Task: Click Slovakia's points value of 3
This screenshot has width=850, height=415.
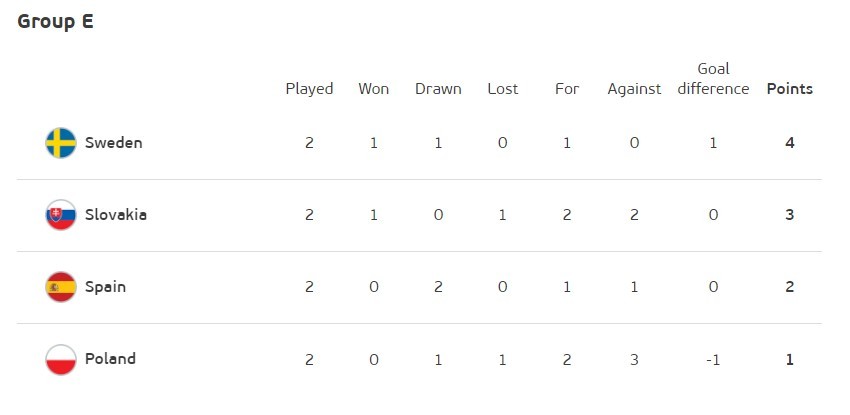Action: pyautogui.click(x=790, y=215)
